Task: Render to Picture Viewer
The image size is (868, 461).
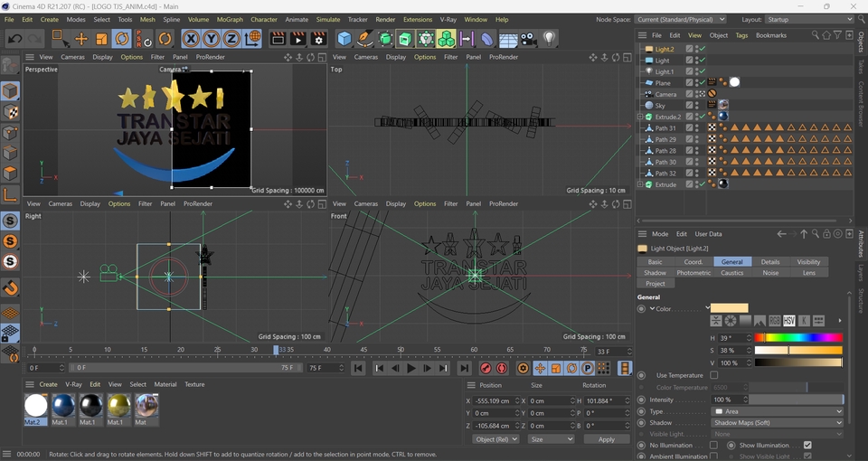Action: coord(297,39)
